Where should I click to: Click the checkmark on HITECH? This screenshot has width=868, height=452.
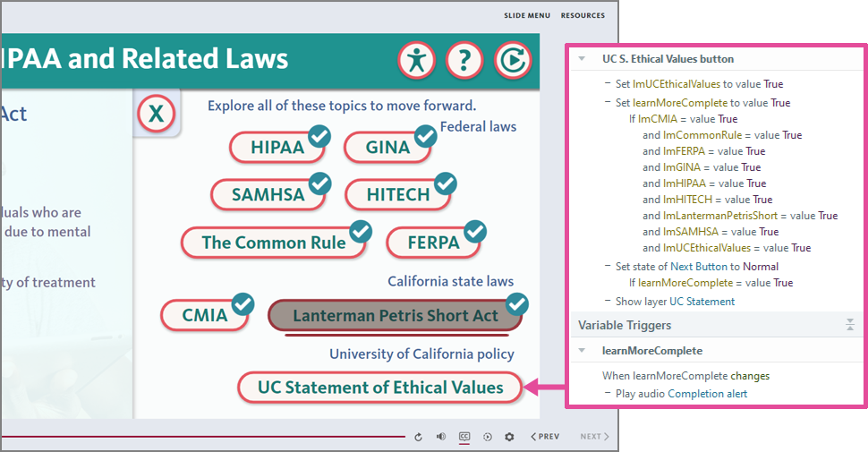[x=445, y=183]
